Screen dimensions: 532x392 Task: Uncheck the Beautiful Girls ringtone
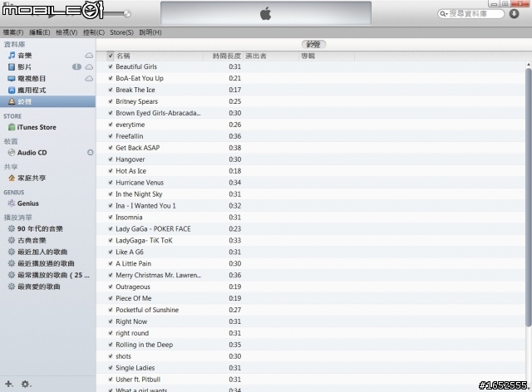tap(111, 66)
